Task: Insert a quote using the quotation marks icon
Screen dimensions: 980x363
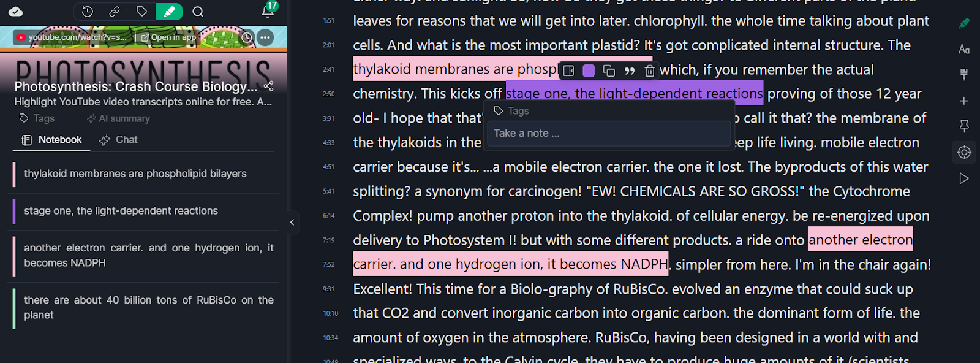Action: pos(629,71)
